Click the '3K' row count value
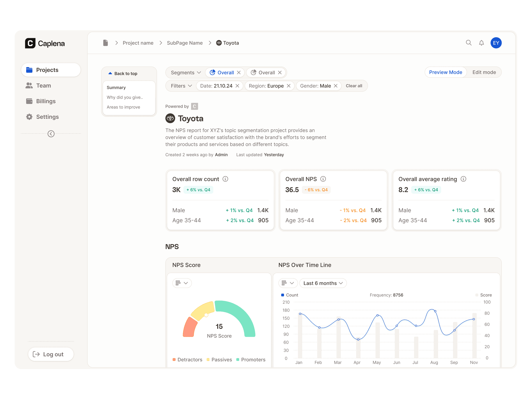 (176, 190)
